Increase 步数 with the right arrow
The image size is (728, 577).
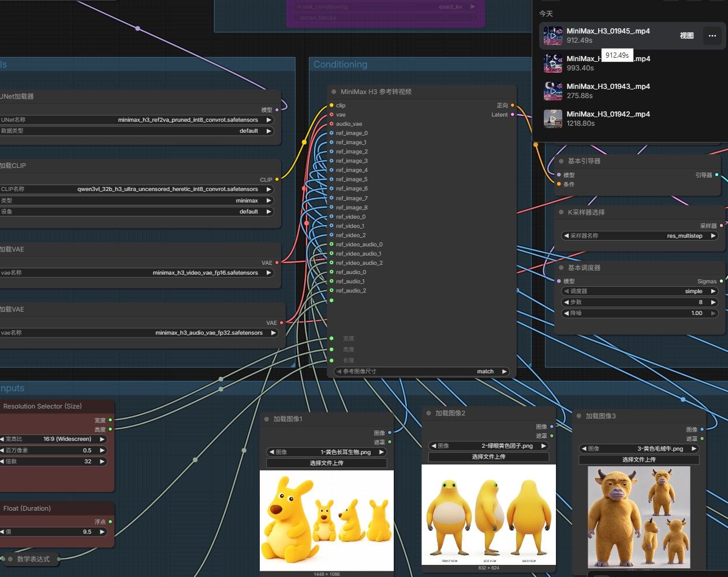click(714, 302)
